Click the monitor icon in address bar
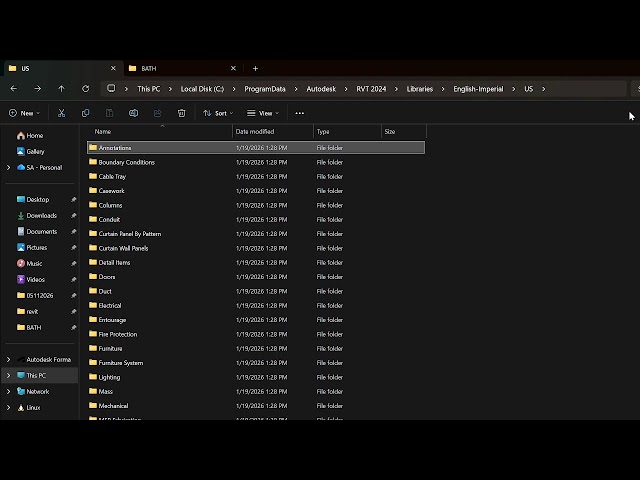 [x=111, y=89]
